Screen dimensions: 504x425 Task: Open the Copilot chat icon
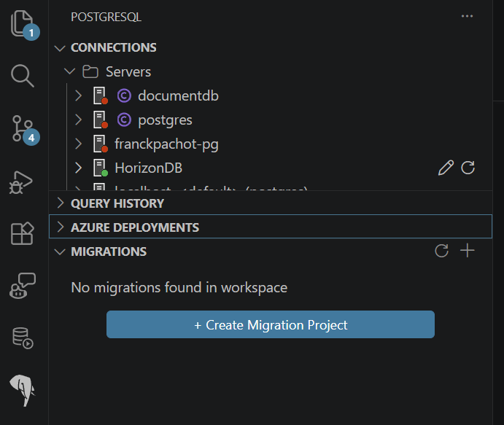(x=22, y=286)
